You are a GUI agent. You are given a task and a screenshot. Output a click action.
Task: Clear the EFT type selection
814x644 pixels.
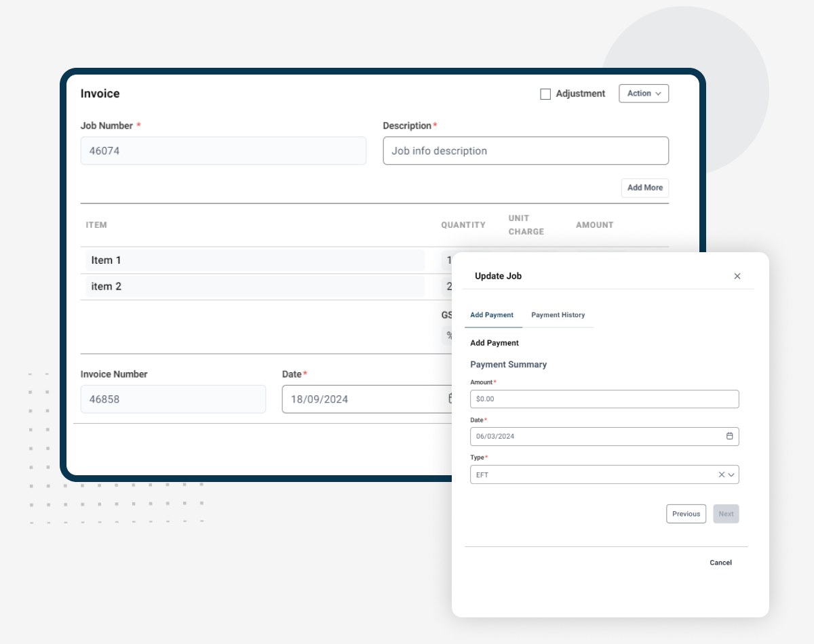[721, 475]
